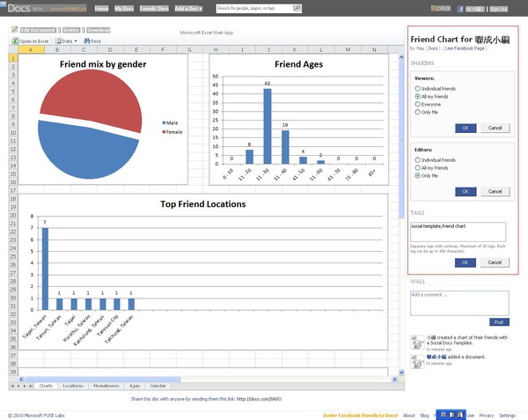Open the Hometowns sheet tab
Screen dimensions: 528x420
(106, 386)
